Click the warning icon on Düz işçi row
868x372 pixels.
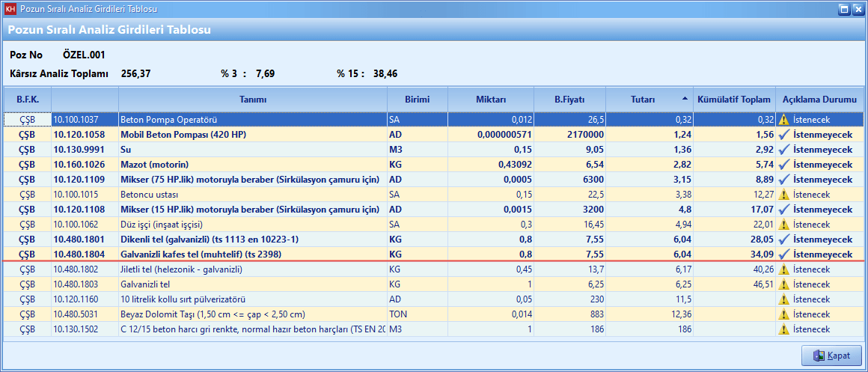(x=783, y=225)
